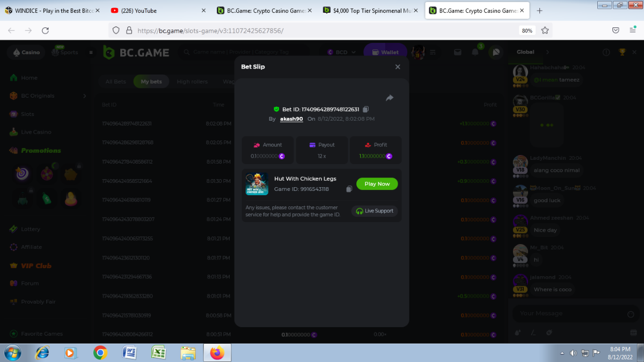Image resolution: width=644 pixels, height=362 pixels.
Task: Switch to WINDICE browser tab
Action: [51, 11]
